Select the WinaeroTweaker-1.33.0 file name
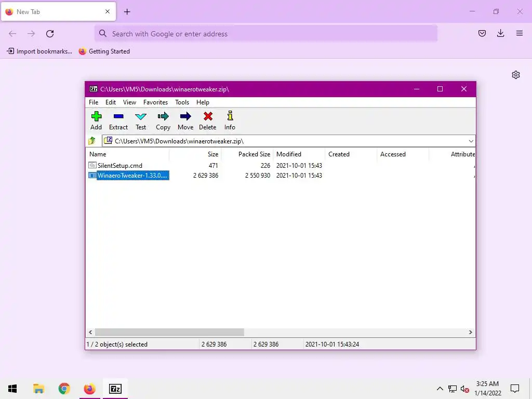 point(132,176)
